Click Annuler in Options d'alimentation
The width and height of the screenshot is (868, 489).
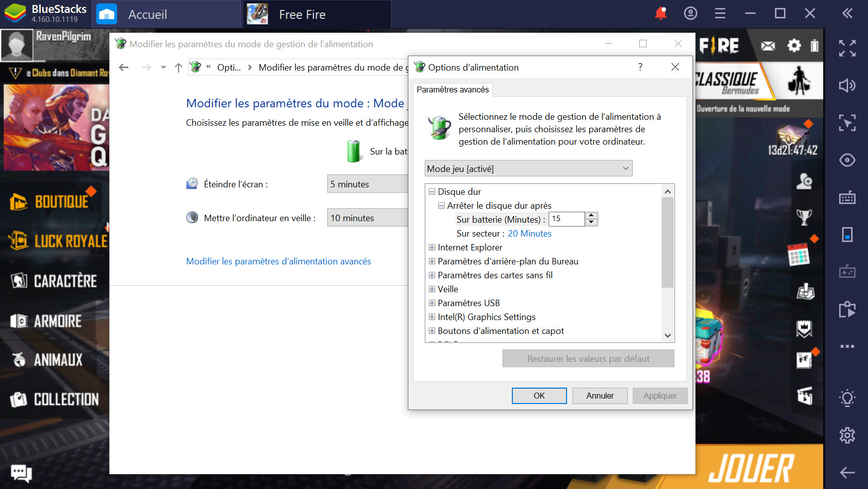[600, 396]
